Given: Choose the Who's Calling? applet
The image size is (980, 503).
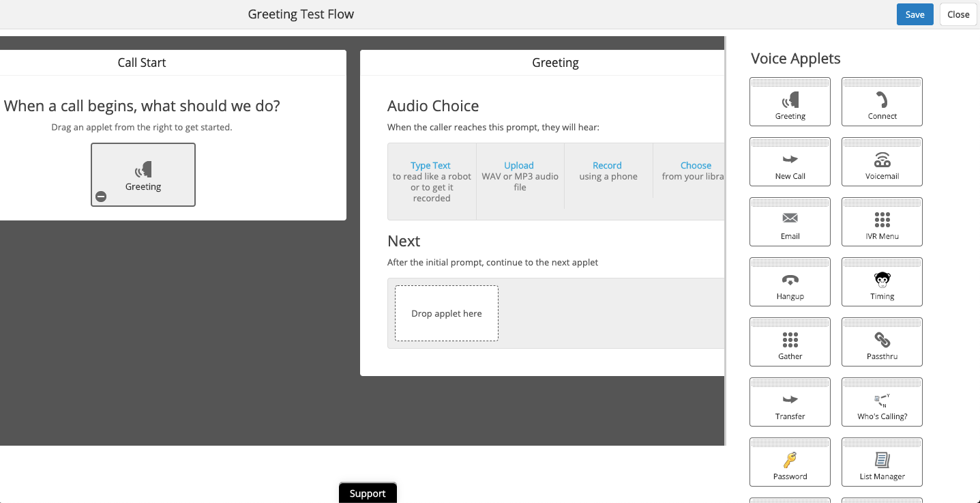Looking at the screenshot, I should (x=882, y=402).
